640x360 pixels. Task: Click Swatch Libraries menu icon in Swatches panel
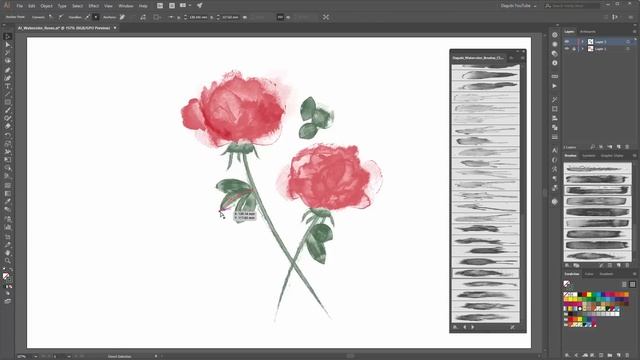coord(567,356)
